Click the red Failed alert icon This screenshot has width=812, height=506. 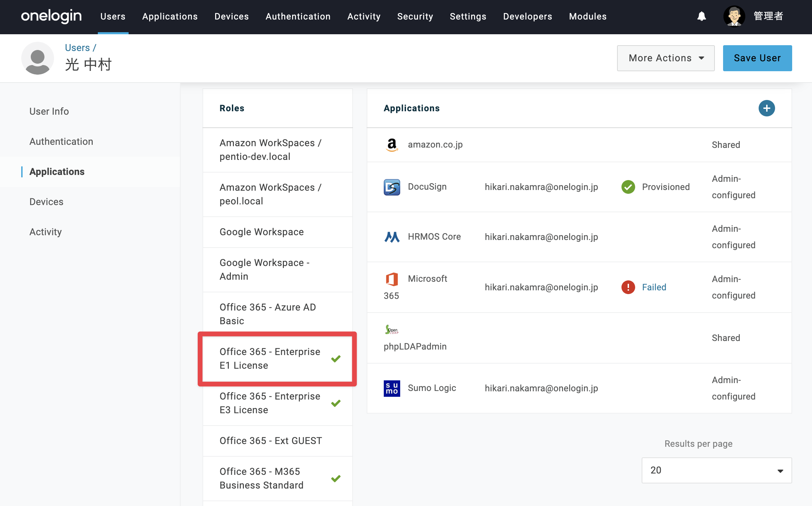(628, 287)
